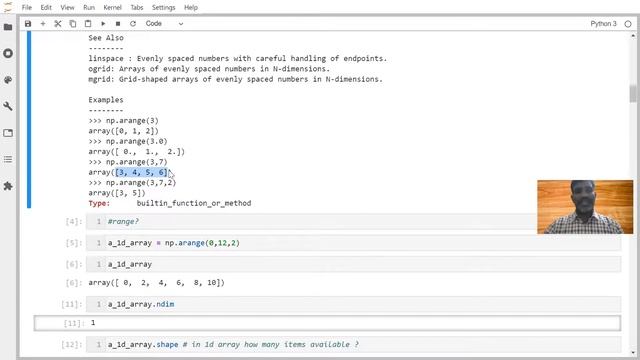This screenshot has height=360, width=640.
Task: Click into the #range? code cell
Action: tap(353, 222)
